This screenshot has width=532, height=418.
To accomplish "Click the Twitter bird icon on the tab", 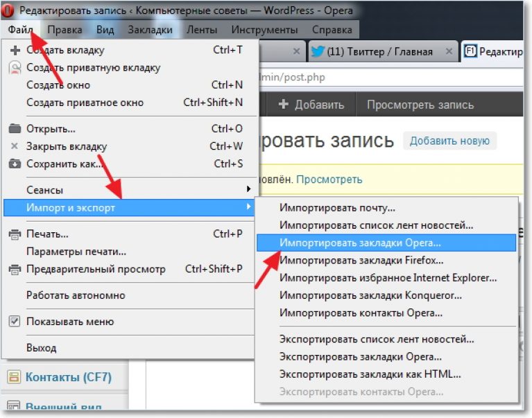I will pyautogui.click(x=318, y=51).
